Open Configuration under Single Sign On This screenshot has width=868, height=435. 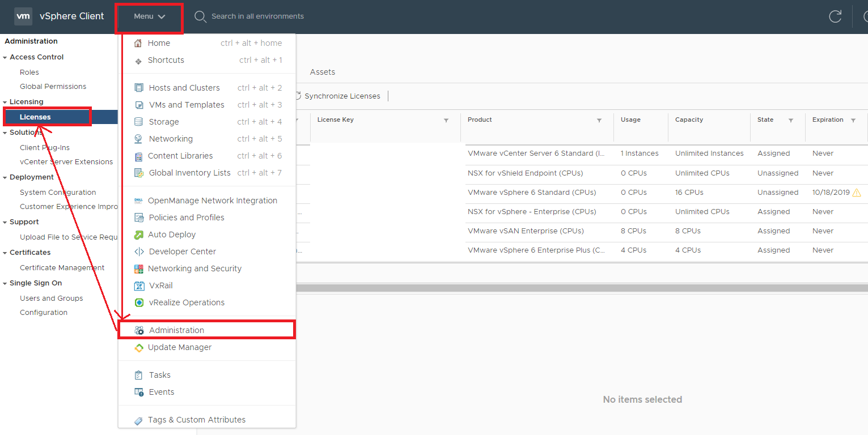tap(44, 313)
